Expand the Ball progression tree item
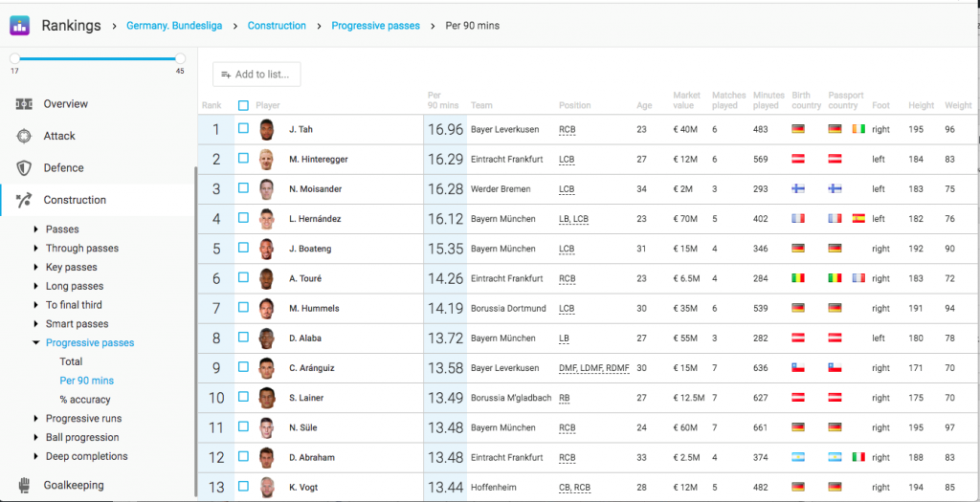This screenshot has width=980, height=502. click(x=36, y=437)
